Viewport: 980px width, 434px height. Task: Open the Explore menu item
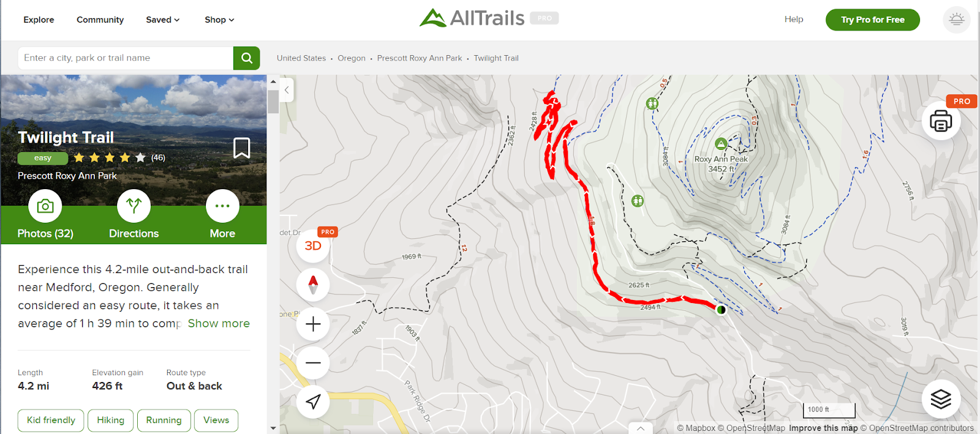point(39,20)
